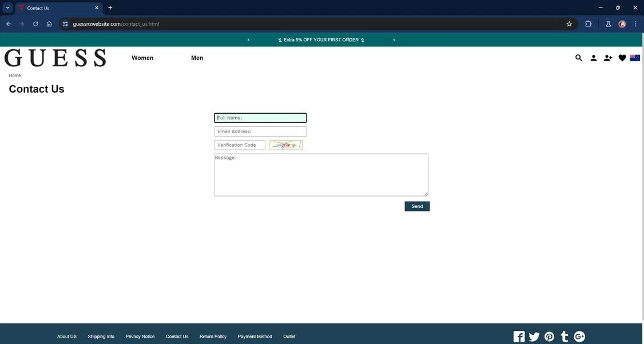Open the Women menu
644x344 pixels.
point(142,58)
